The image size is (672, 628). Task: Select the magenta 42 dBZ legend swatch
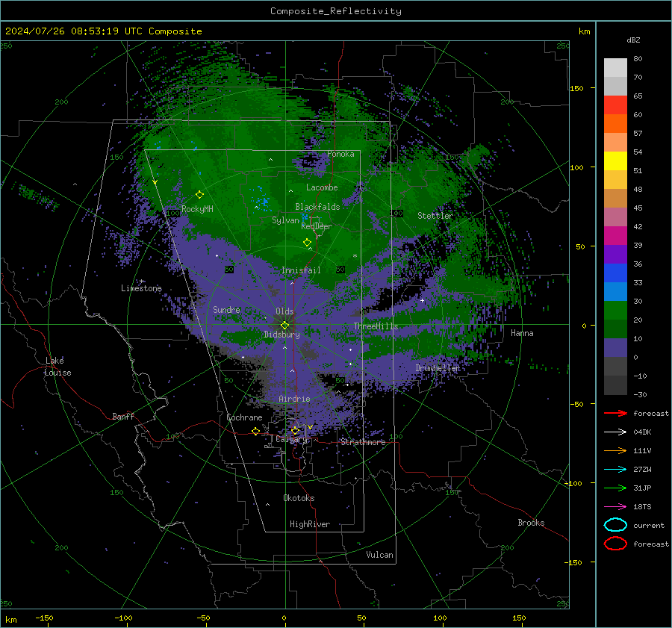click(x=615, y=235)
